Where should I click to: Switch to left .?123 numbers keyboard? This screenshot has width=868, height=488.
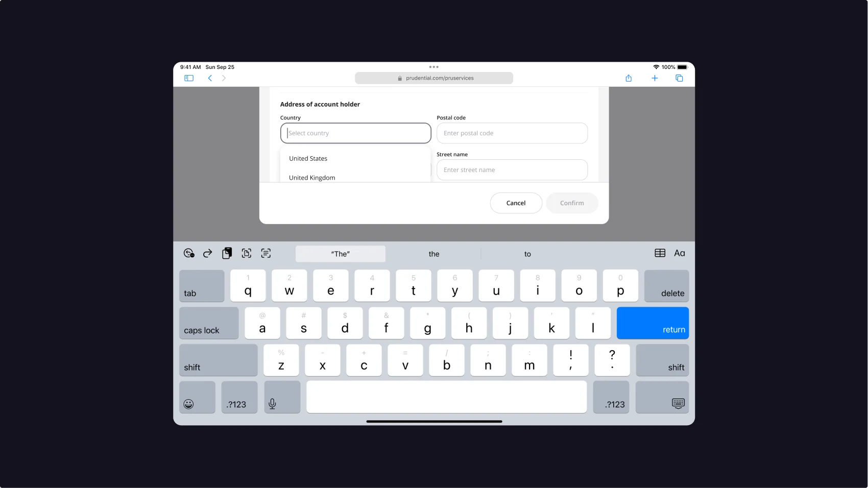tap(239, 397)
